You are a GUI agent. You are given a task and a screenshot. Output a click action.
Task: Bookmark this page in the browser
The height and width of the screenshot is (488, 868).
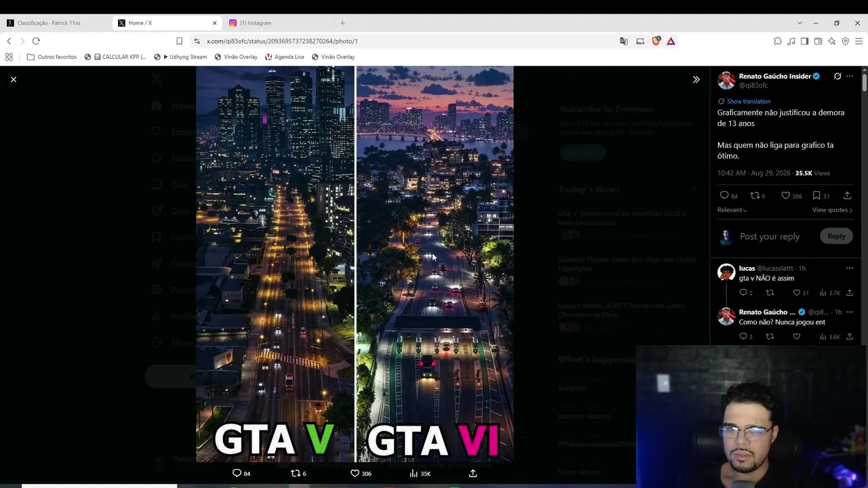(179, 41)
